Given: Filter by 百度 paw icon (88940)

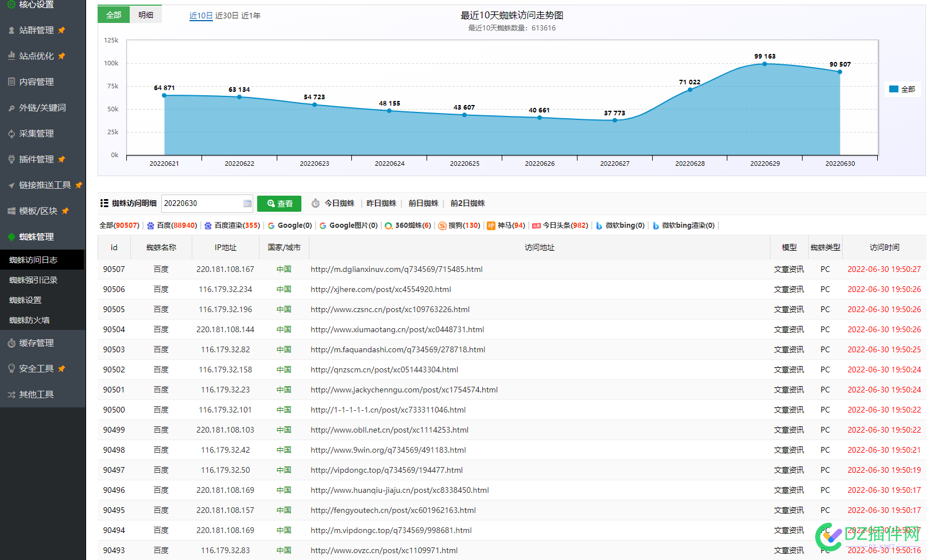Looking at the screenshot, I should [x=150, y=225].
